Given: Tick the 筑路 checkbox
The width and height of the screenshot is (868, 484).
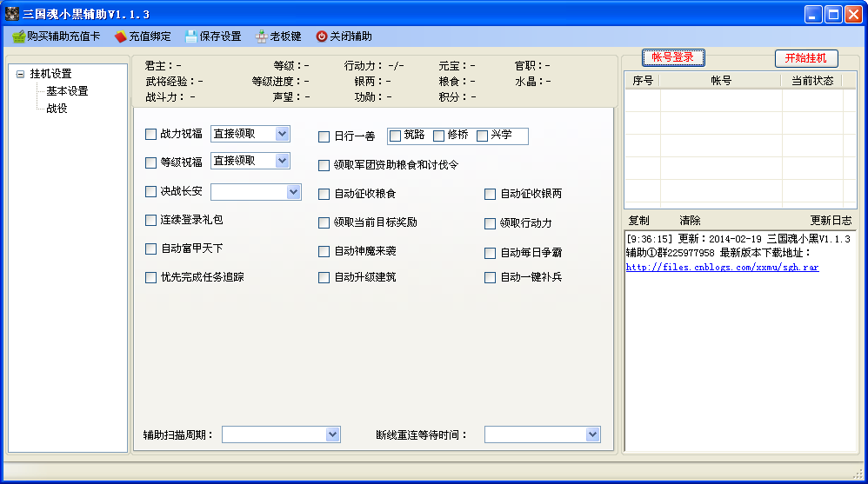Looking at the screenshot, I should (395, 136).
